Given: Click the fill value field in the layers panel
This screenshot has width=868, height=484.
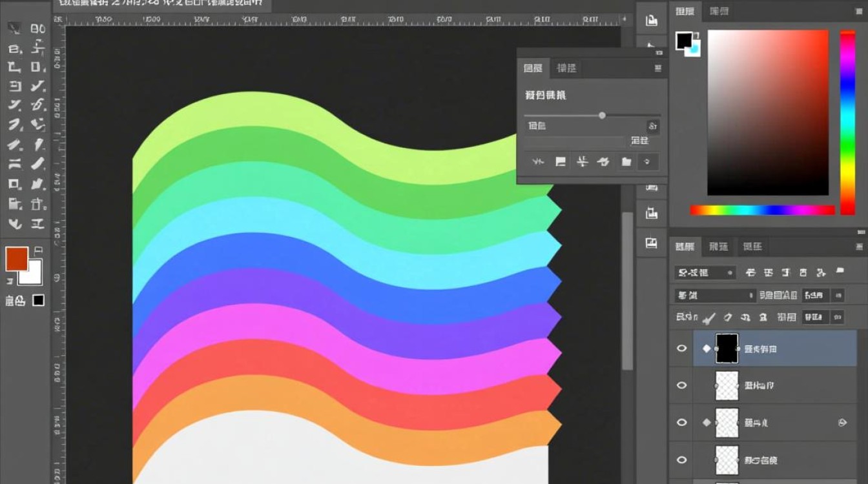Looking at the screenshot, I should [816, 318].
